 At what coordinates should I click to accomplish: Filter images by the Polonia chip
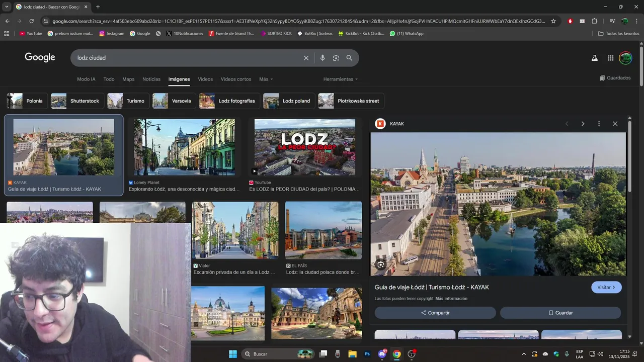coord(27,101)
